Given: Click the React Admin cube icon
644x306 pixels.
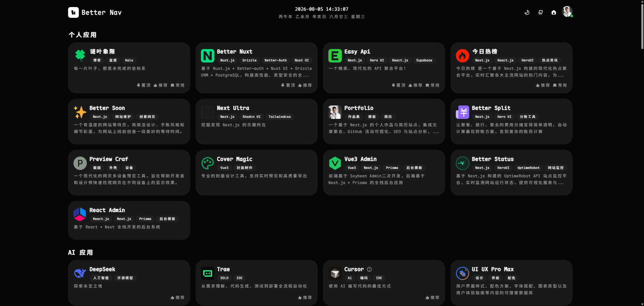Looking at the screenshot, I should (x=80, y=214).
